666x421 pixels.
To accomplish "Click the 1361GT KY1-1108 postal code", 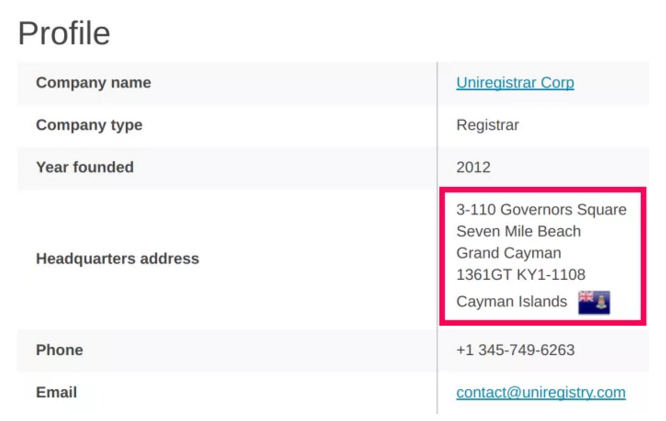I will (520, 274).
